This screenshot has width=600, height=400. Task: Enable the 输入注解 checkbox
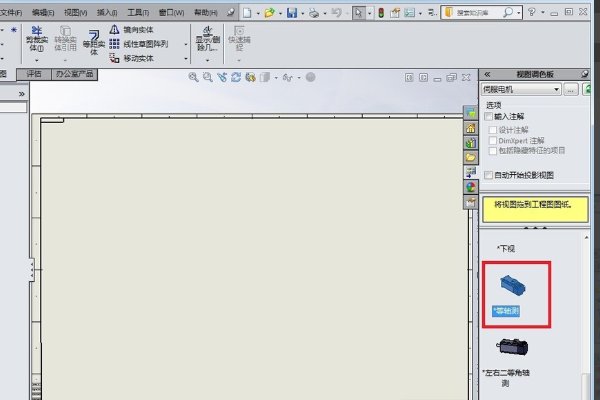click(488, 116)
